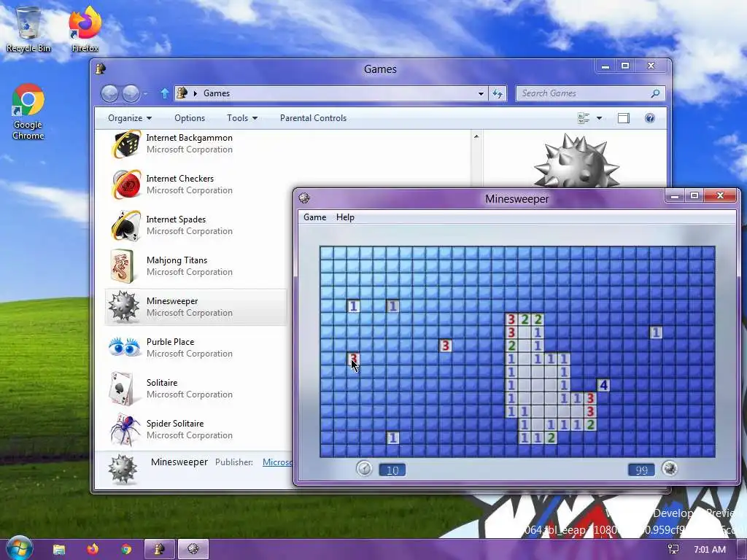Click the Purble Place game title text
Image resolution: width=747 pixels, height=560 pixels.
tap(170, 342)
